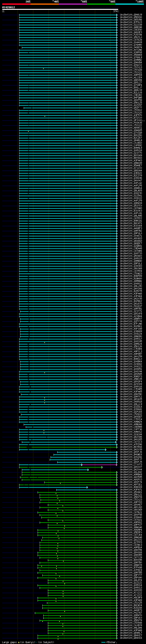Click the green alignment bar for Q84XC6
Viewport: 146px width, 644px height.
(x=78, y=638)
